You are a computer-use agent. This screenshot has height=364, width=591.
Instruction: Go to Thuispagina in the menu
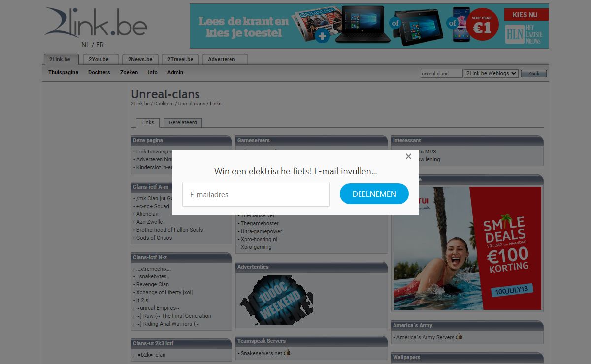tap(63, 72)
